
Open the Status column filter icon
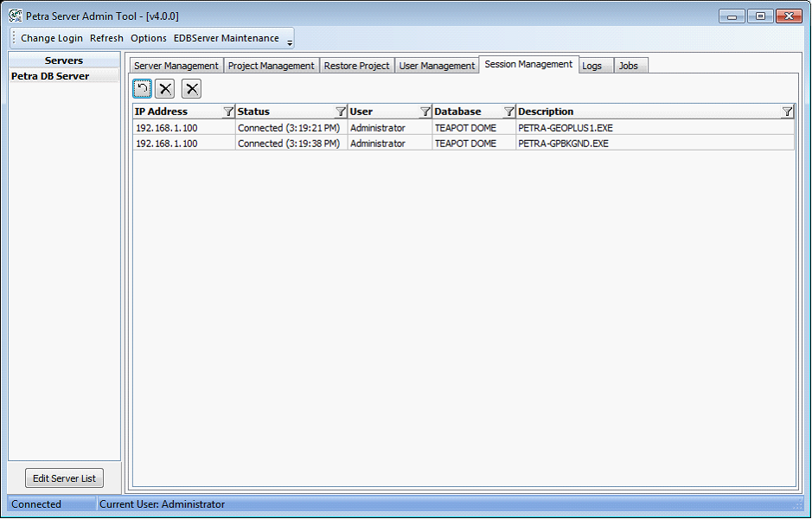point(341,112)
